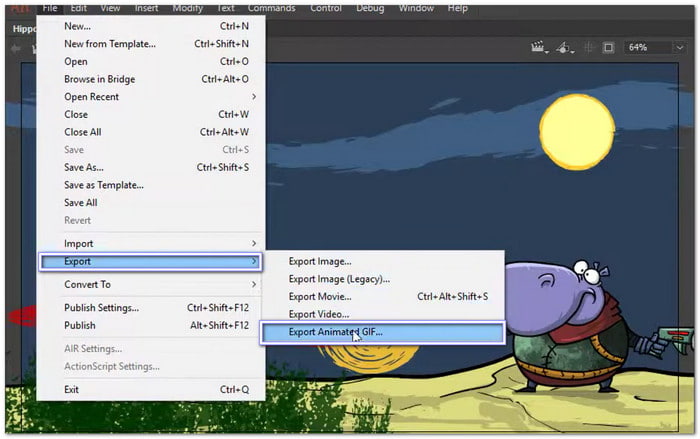Click File in the menu bar
The width and height of the screenshot is (700, 439).
(50, 8)
